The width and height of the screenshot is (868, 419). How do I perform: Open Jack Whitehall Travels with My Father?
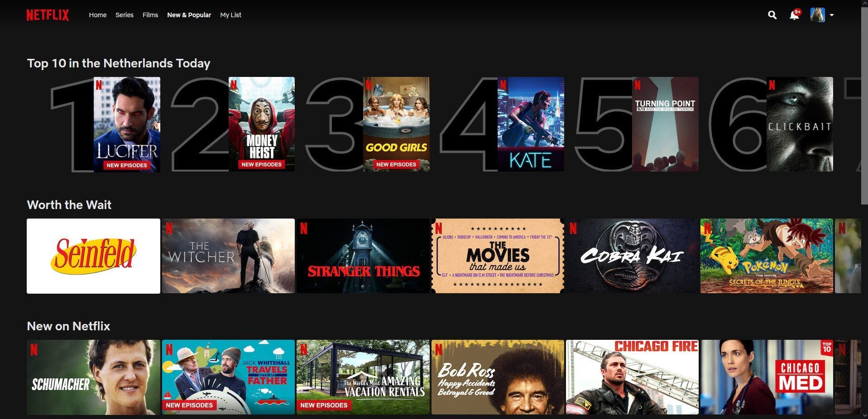coord(228,377)
